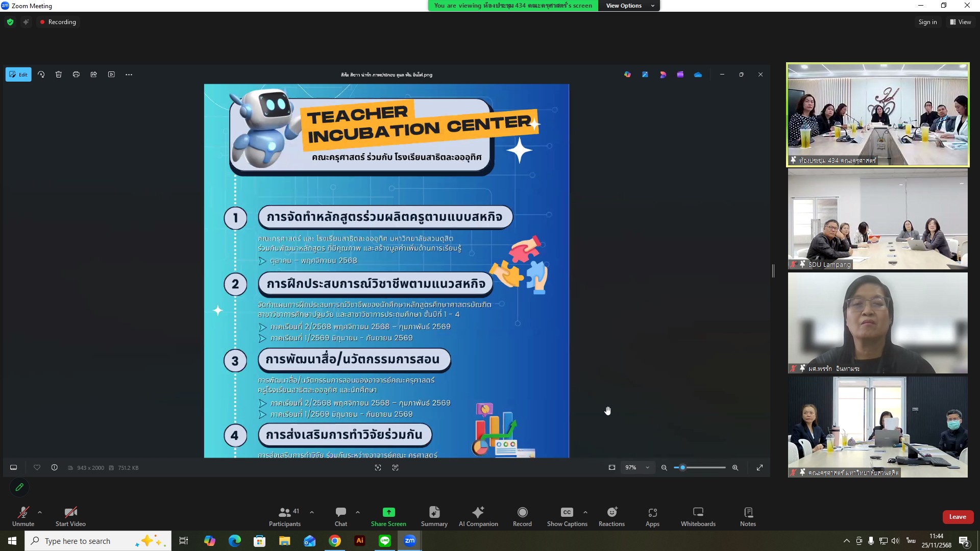Click the encryption shield icon
The image size is (980, 551).
[x=10, y=22]
